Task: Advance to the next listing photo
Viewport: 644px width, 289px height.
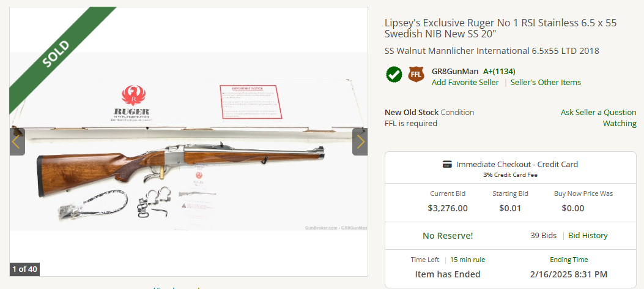Action: point(360,142)
